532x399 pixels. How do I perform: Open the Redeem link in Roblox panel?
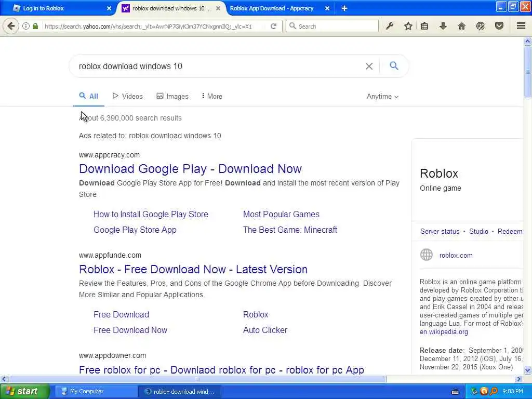click(510, 231)
